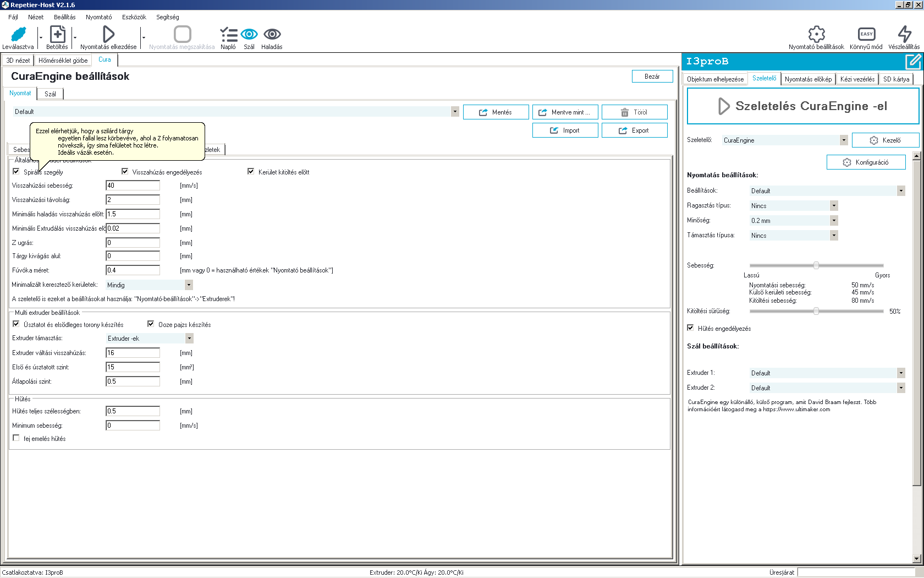Click the Mentve mint button
Screen dimensions: 924x578
565,112
